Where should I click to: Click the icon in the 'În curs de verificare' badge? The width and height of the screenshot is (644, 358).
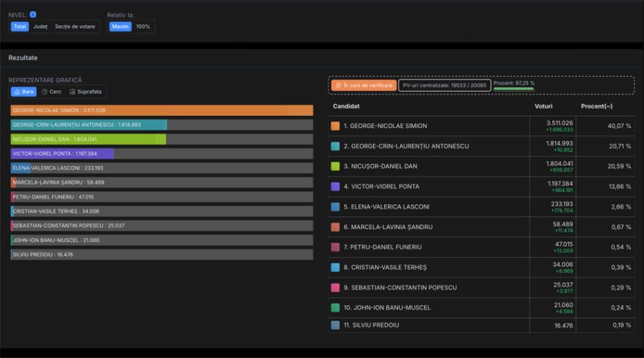pos(338,85)
